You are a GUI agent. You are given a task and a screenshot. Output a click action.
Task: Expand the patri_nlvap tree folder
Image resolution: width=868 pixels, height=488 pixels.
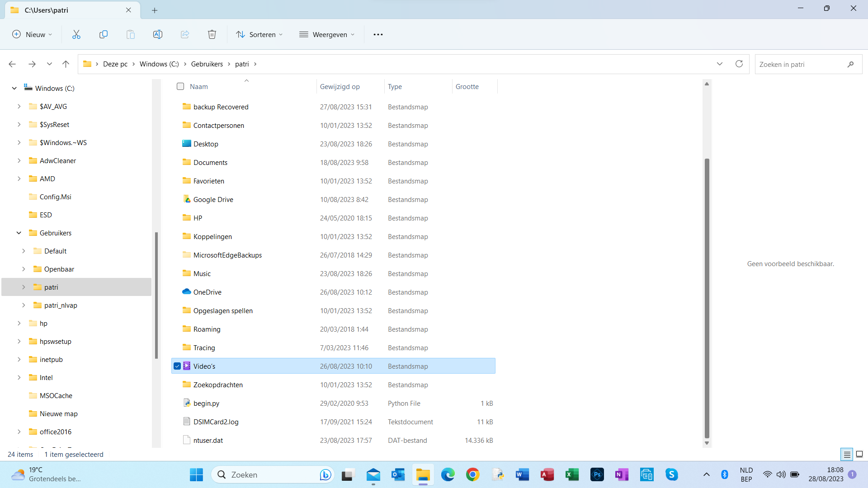(24, 305)
